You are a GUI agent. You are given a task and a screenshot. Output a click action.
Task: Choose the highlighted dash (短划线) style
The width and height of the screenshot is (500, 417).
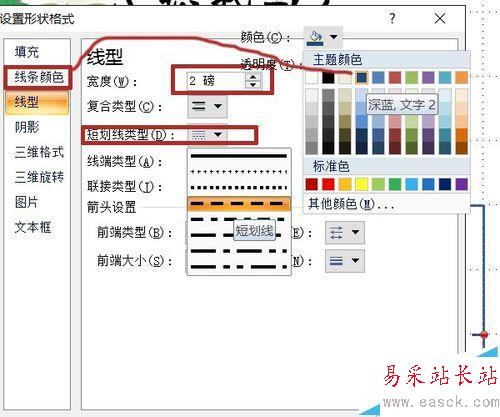pyautogui.click(x=239, y=204)
